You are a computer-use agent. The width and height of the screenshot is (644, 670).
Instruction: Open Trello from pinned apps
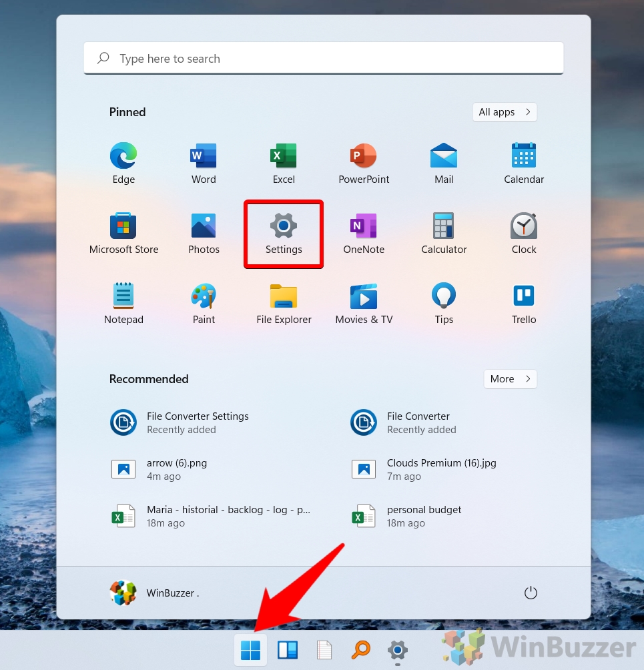point(524,304)
